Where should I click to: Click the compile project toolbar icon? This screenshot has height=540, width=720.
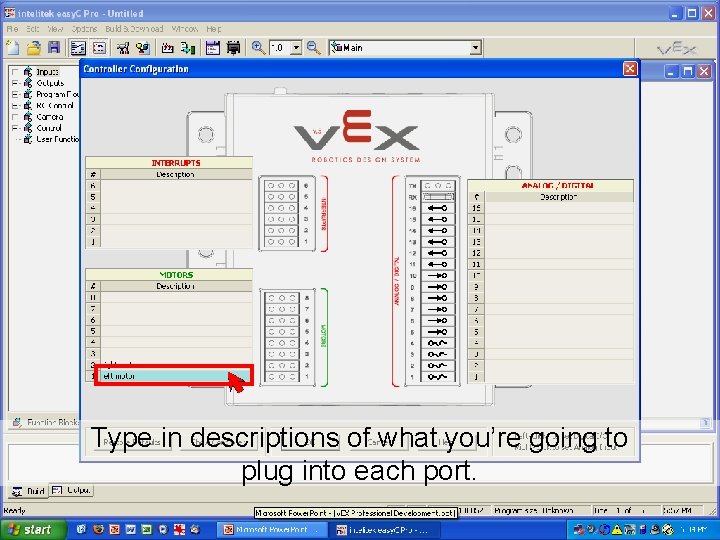click(168, 48)
